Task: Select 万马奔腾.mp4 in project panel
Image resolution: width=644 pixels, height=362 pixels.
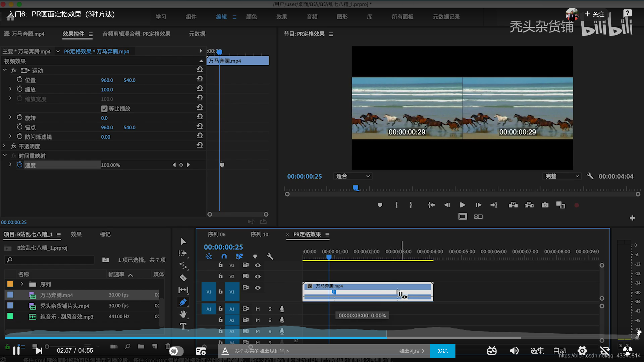Action: coord(56,295)
